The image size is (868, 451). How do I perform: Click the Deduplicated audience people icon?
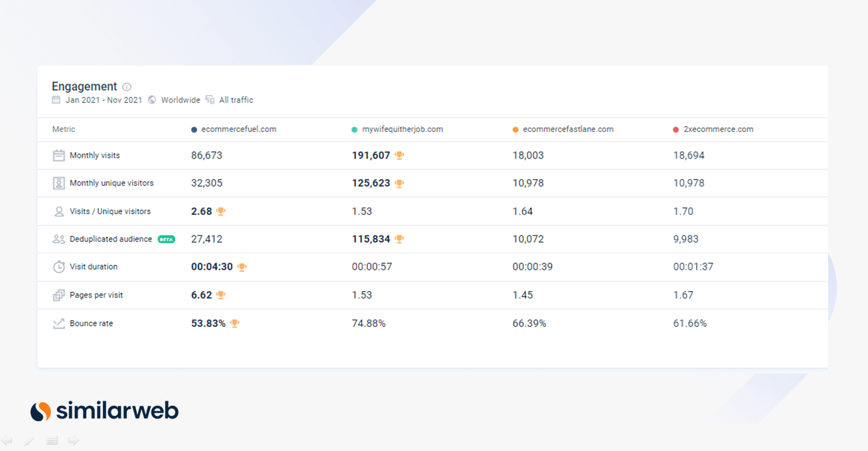pyautogui.click(x=58, y=239)
